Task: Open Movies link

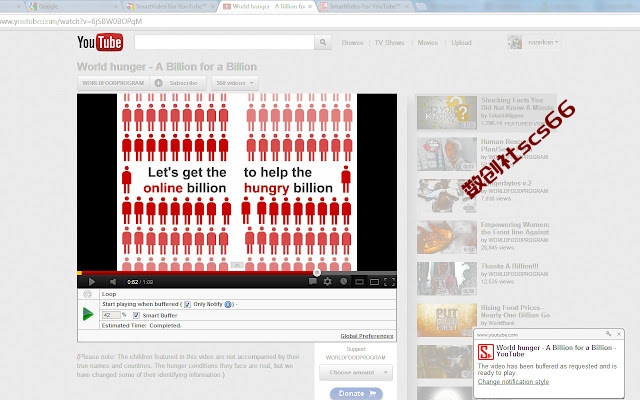Action: coord(427,42)
